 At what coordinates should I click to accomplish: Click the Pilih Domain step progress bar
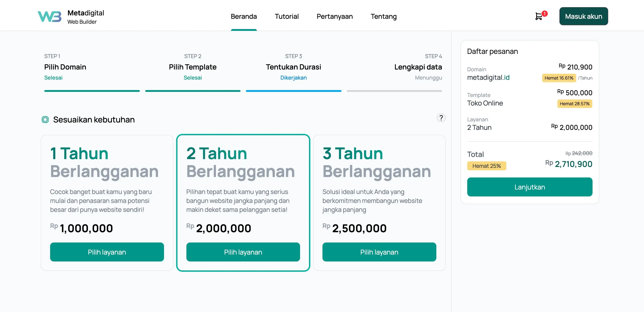[x=92, y=91]
